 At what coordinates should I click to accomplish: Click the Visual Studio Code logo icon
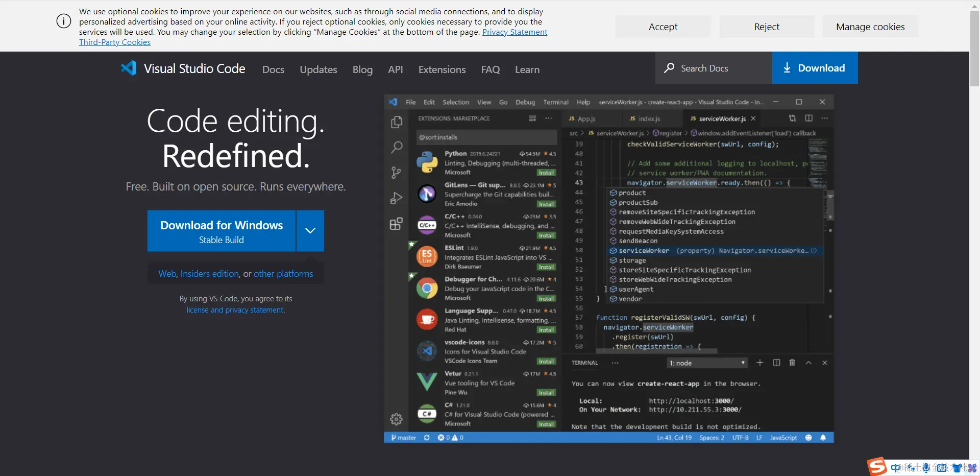coord(129,68)
